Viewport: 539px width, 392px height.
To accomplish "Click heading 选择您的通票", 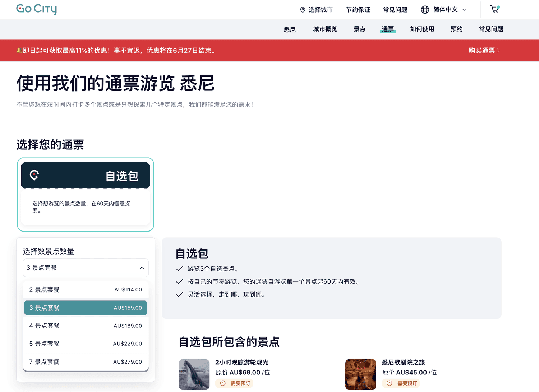I will [x=50, y=145].
